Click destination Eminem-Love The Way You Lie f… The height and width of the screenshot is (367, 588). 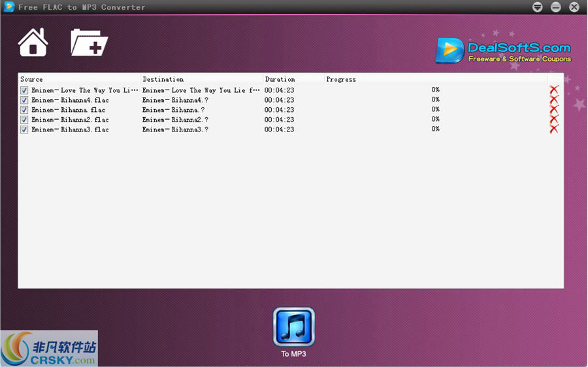[201, 90]
